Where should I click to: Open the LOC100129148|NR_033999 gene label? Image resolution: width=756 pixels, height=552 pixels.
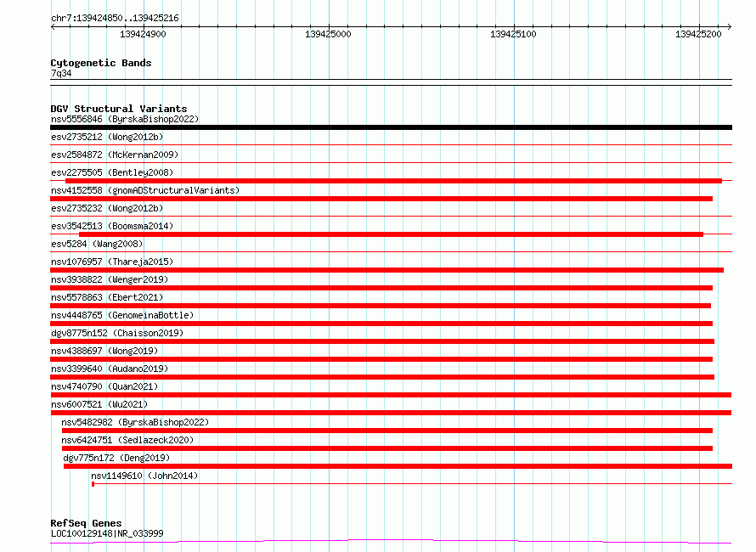pos(107,533)
